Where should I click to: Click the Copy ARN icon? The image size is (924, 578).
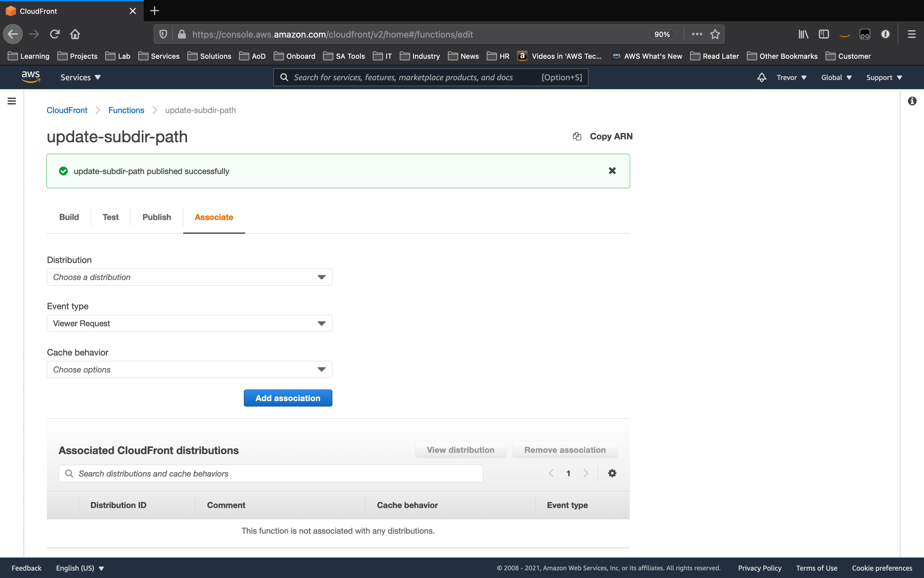(x=577, y=136)
